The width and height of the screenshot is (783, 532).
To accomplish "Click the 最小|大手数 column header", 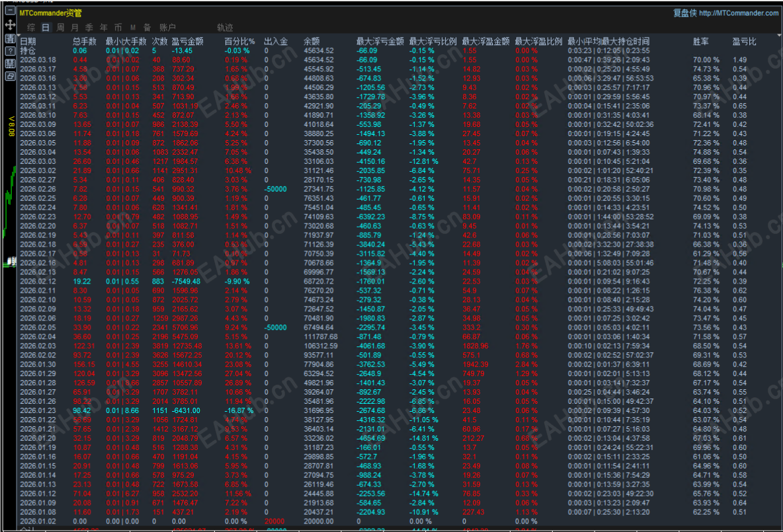I will [126, 42].
